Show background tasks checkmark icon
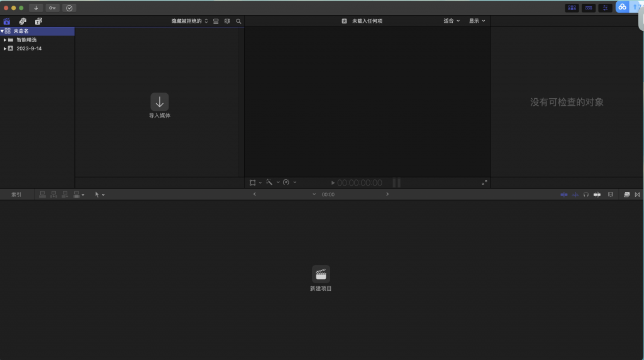Viewport: 644px width, 360px height. (69, 8)
